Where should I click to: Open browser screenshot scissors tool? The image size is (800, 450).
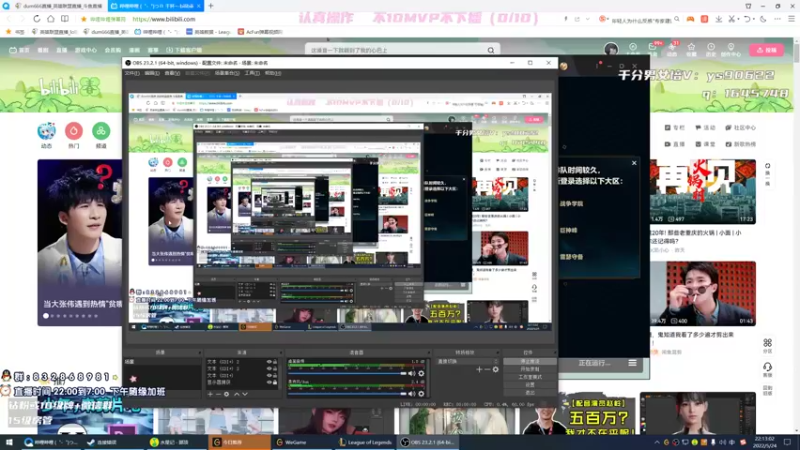[x=732, y=19]
